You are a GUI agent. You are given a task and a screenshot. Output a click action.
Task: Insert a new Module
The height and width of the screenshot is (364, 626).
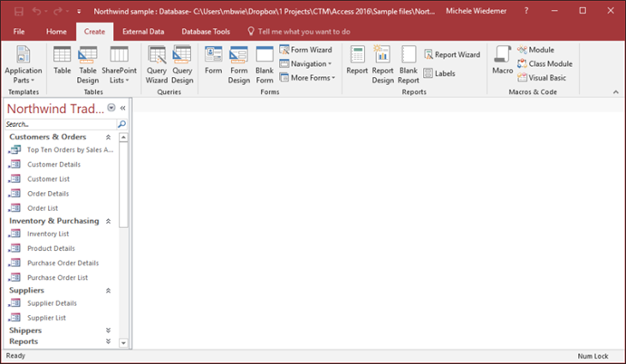[x=535, y=50]
